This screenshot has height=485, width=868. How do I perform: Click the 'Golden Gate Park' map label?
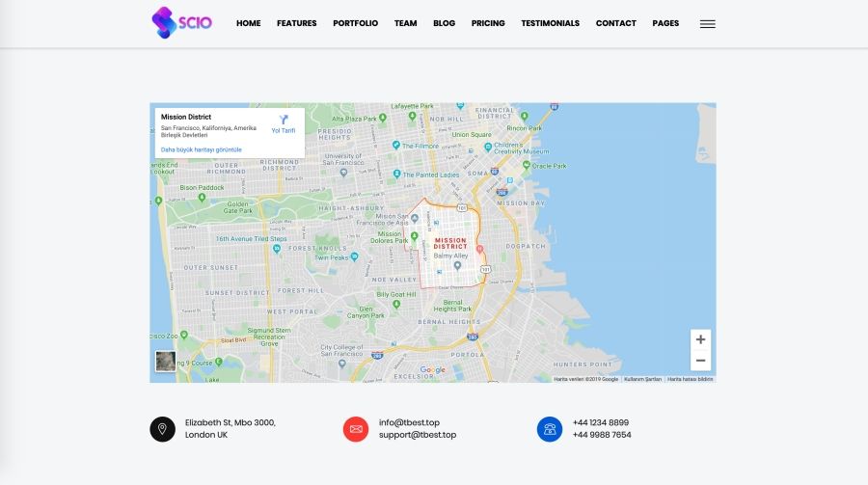238,207
